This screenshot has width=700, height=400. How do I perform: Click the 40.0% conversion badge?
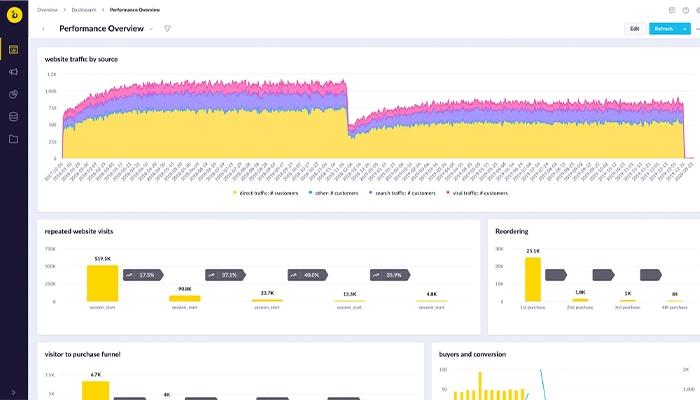point(308,275)
